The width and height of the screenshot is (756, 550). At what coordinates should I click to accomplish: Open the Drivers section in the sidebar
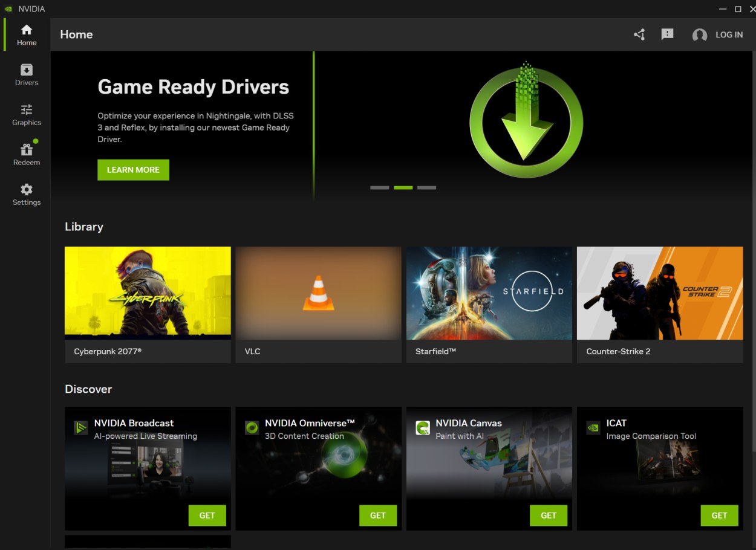(26, 74)
